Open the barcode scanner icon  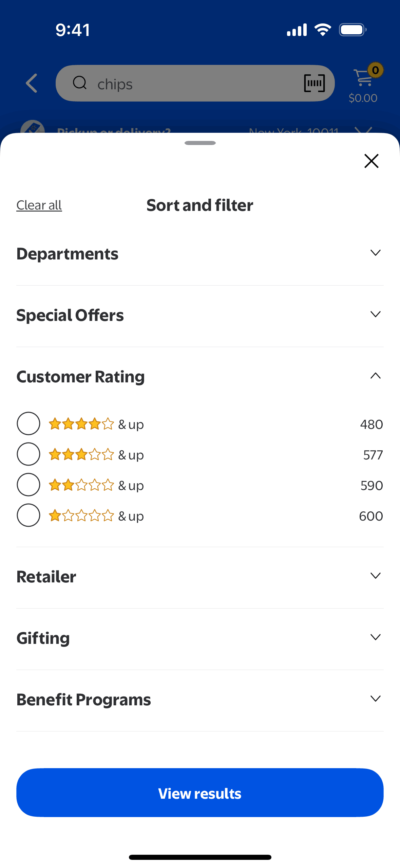click(x=314, y=83)
